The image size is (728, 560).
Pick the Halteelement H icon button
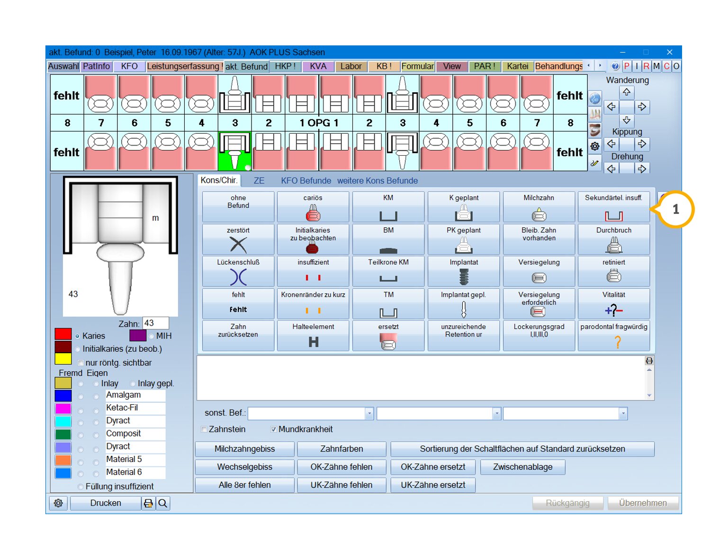pyautogui.click(x=313, y=336)
